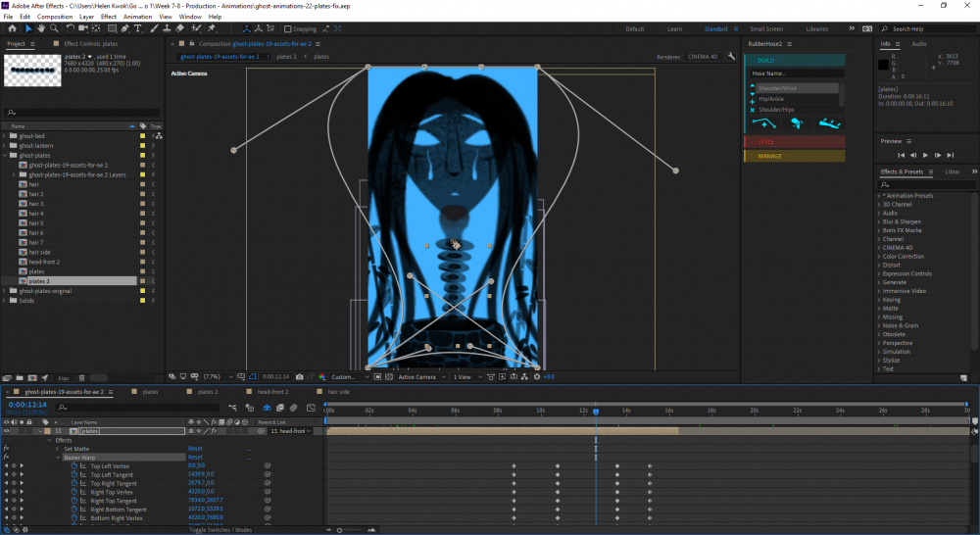980x535 pixels.
Task: Click the Local Axis Mode icon
Action: point(246,28)
